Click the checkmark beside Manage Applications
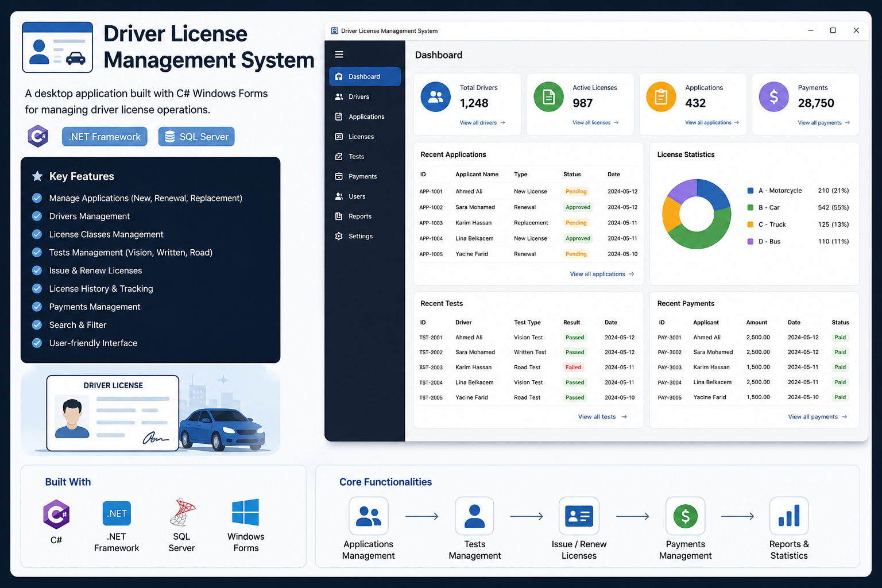The height and width of the screenshot is (588, 882). (x=37, y=198)
